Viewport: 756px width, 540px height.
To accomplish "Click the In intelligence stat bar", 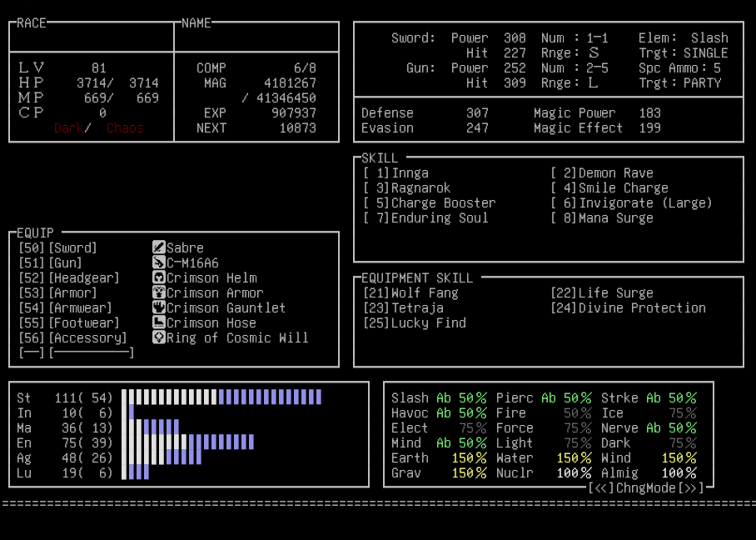I will point(127,412).
